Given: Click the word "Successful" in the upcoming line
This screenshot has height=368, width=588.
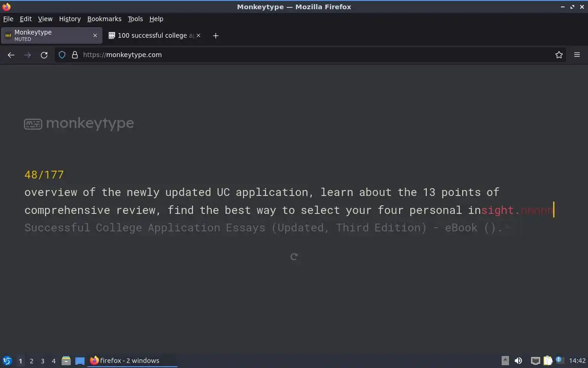Looking at the screenshot, I should click(x=57, y=228).
